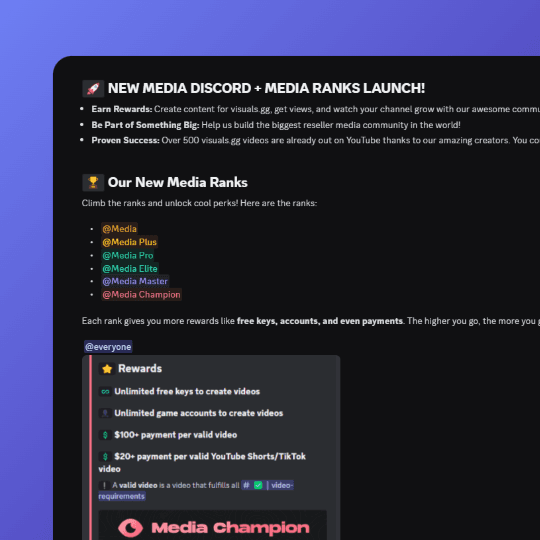Image resolution: width=540 pixels, height=540 pixels.
Task: Click the @everyone mention
Action: click(108, 347)
